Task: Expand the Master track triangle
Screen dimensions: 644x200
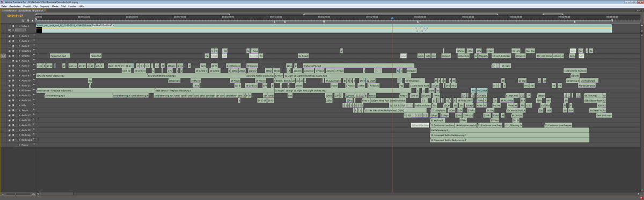Action: point(19,145)
